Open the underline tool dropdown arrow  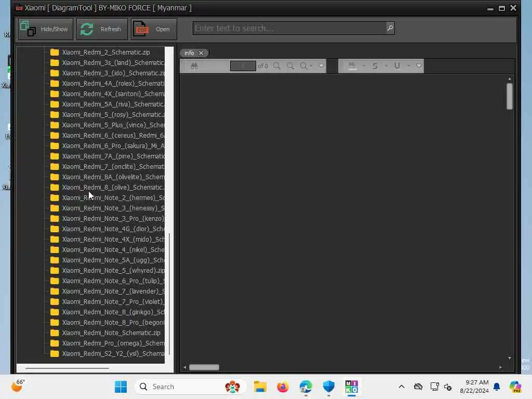[409, 65]
